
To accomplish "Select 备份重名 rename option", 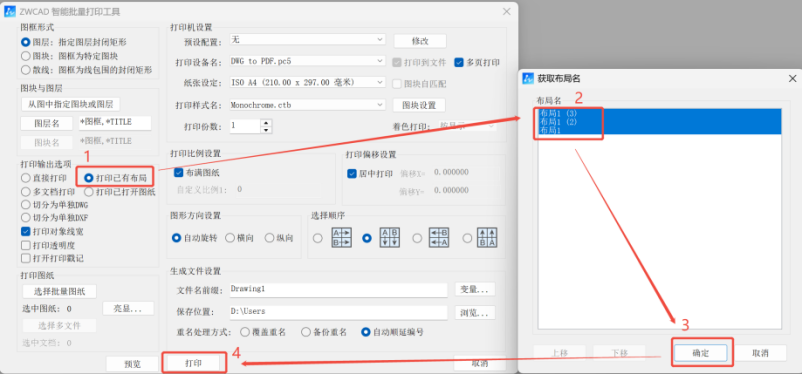I will coord(305,332).
